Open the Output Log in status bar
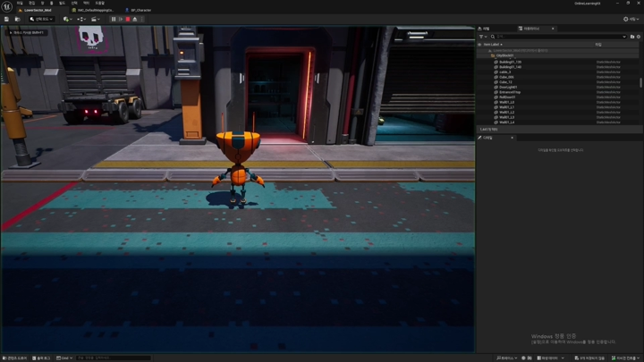Image resolution: width=644 pixels, height=362 pixels. point(41,358)
